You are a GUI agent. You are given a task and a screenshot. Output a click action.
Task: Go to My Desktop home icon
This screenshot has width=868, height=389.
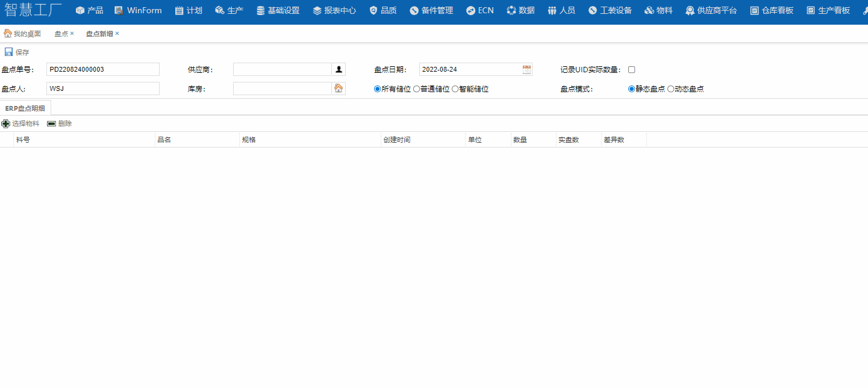[x=8, y=34]
